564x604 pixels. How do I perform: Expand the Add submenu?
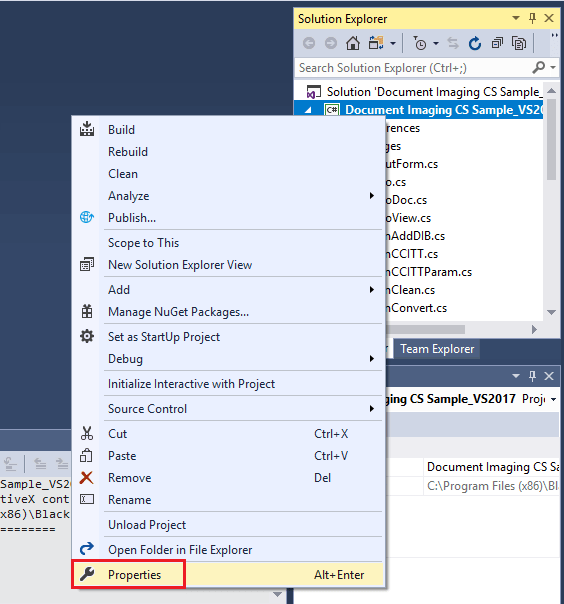(x=372, y=290)
